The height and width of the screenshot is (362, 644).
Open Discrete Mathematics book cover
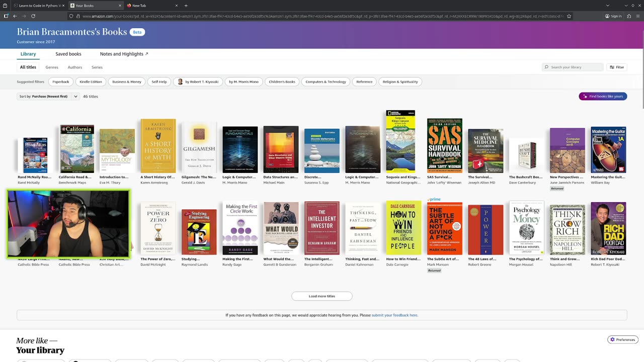pyautogui.click(x=321, y=151)
